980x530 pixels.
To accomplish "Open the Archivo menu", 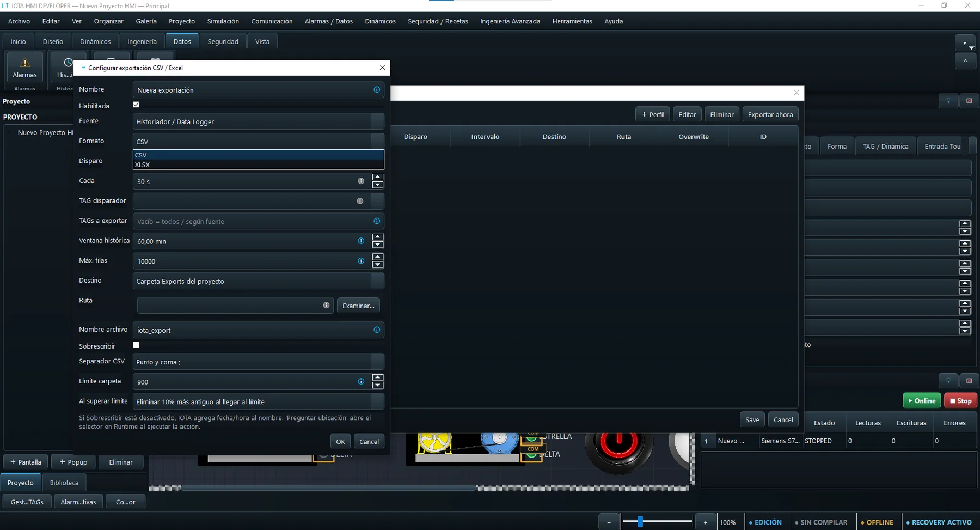I will tap(19, 21).
